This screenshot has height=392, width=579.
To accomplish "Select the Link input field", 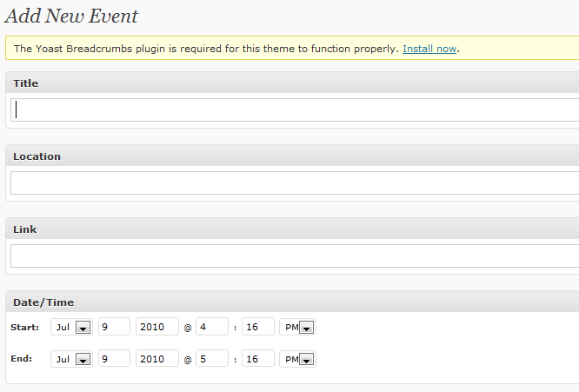I will [x=295, y=256].
